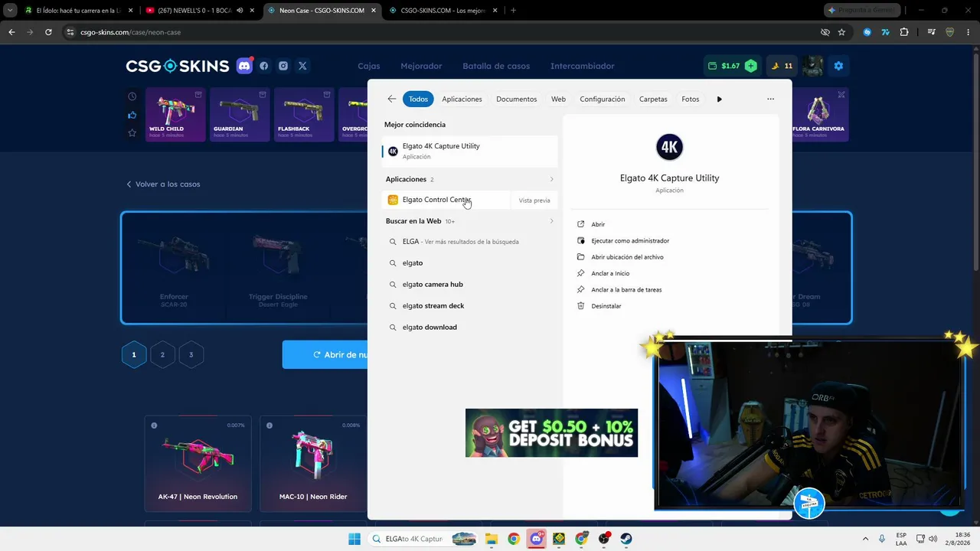Image resolution: width=980 pixels, height=551 pixels.
Task: Go back in the Windows search panel
Action: tap(392, 99)
